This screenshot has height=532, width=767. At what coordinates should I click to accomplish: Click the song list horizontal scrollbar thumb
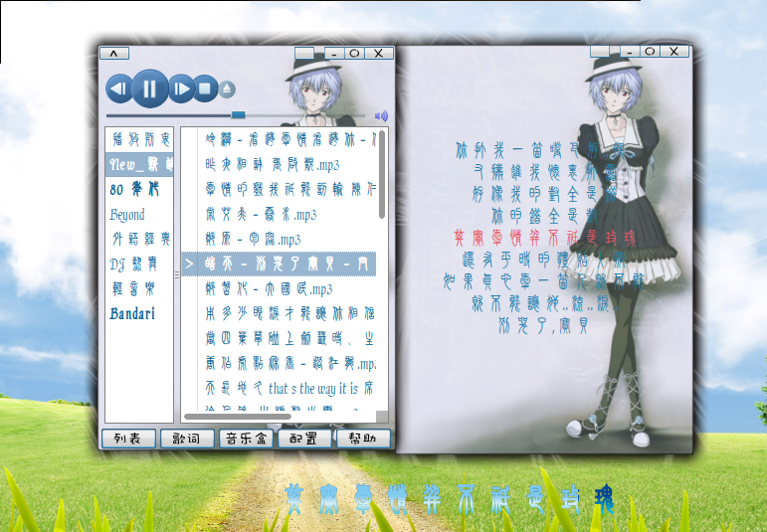click(238, 417)
